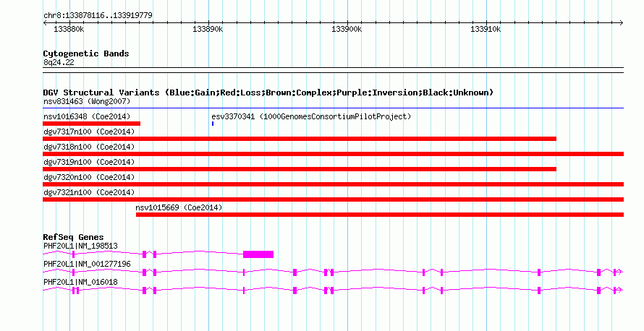
Task: Open variant nsv1016348 (Coe2014) label
Action: (87, 116)
